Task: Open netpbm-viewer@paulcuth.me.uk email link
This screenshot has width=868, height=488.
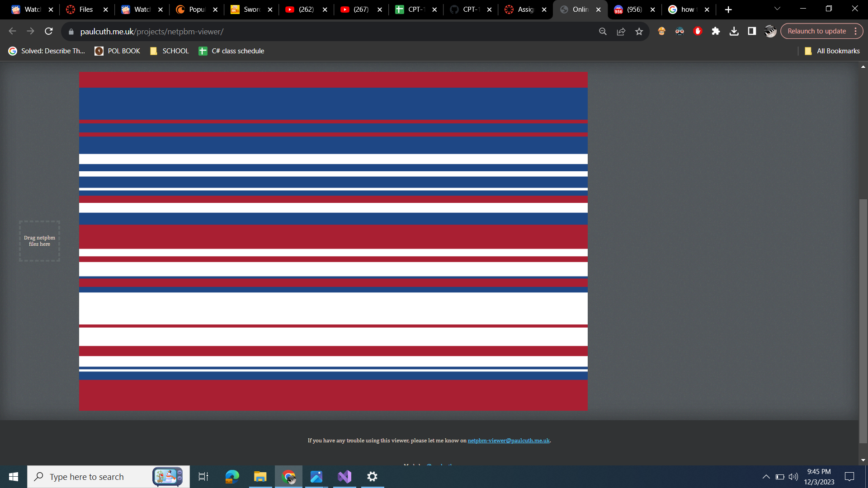Action: [x=509, y=441]
